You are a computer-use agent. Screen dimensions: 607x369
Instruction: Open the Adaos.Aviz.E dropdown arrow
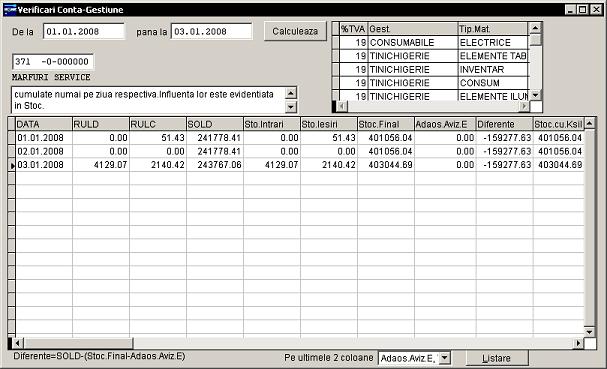(x=445, y=358)
